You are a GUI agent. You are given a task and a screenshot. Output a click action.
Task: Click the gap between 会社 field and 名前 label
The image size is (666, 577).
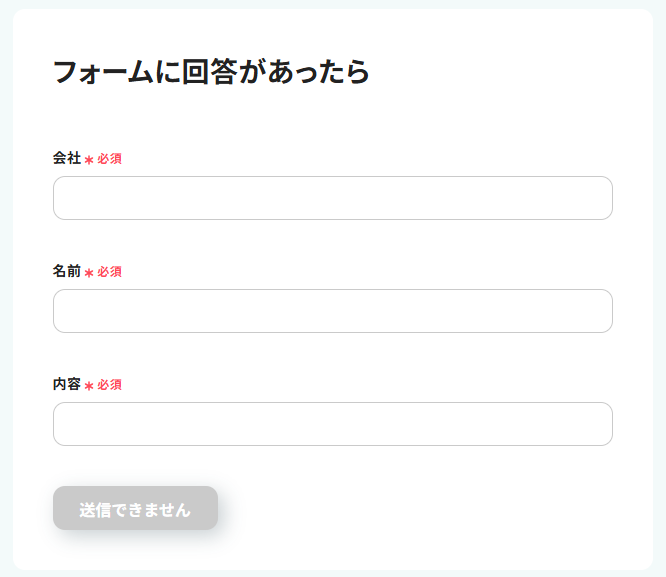pyautogui.click(x=332, y=244)
